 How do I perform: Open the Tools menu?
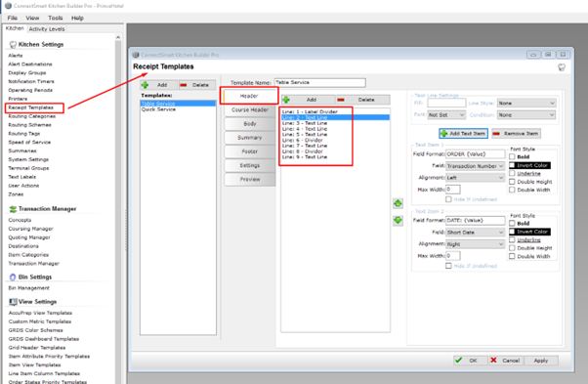point(55,18)
